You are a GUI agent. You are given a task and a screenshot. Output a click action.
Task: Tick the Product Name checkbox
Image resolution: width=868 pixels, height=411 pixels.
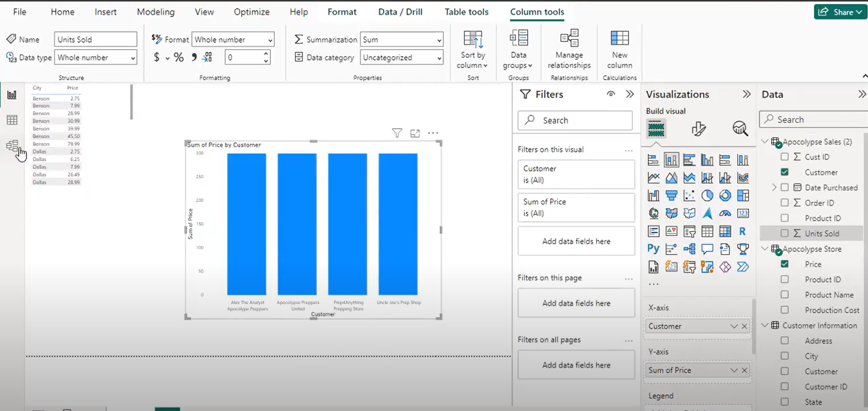click(785, 295)
